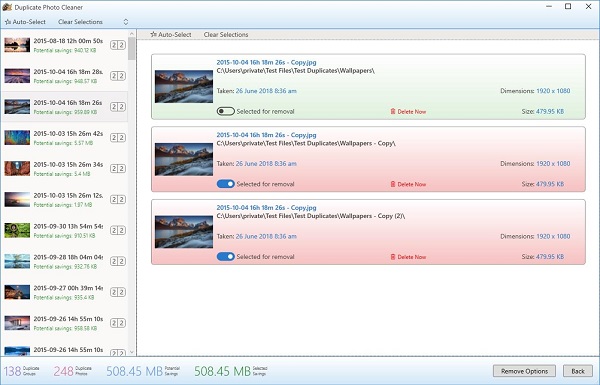Click path C:\...\Wallpapers - Copy (2)\
This screenshot has height=385, width=600.
point(311,216)
